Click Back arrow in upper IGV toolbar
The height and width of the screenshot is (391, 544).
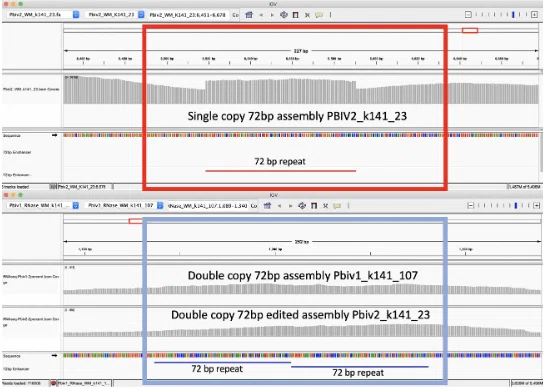[261, 15]
